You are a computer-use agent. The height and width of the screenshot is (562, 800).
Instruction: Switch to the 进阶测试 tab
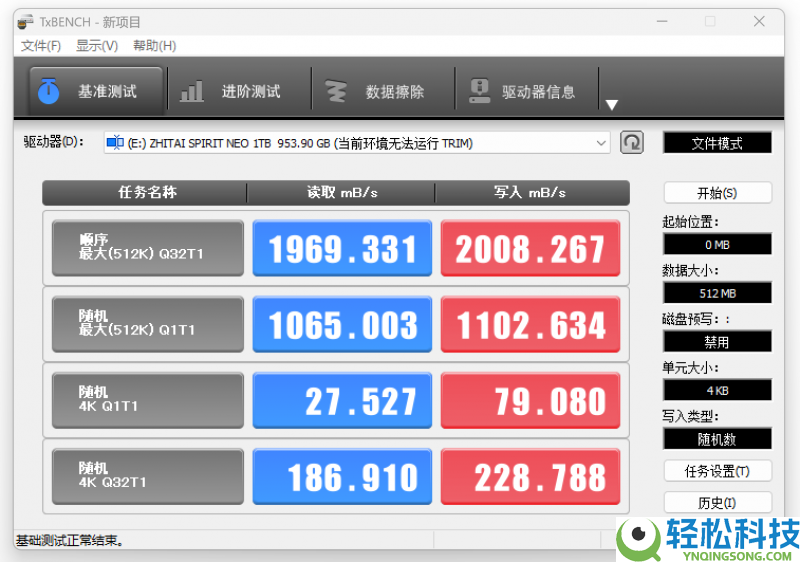[x=240, y=91]
